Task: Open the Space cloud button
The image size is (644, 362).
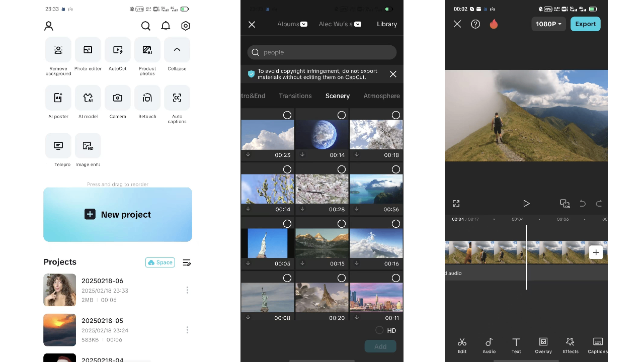Action: 160,262
